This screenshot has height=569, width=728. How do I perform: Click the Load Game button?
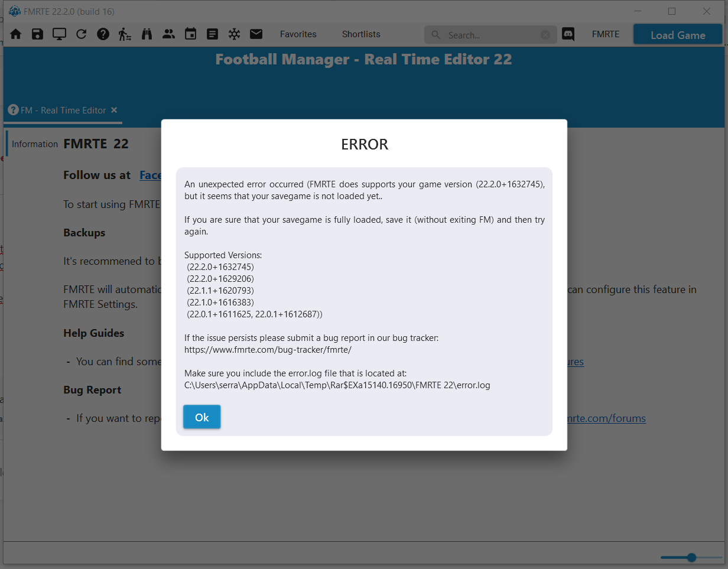[x=678, y=35]
